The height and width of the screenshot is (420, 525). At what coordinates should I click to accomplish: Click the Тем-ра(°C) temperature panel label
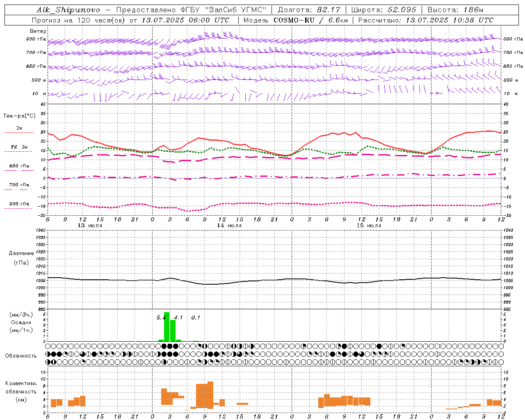point(19,116)
